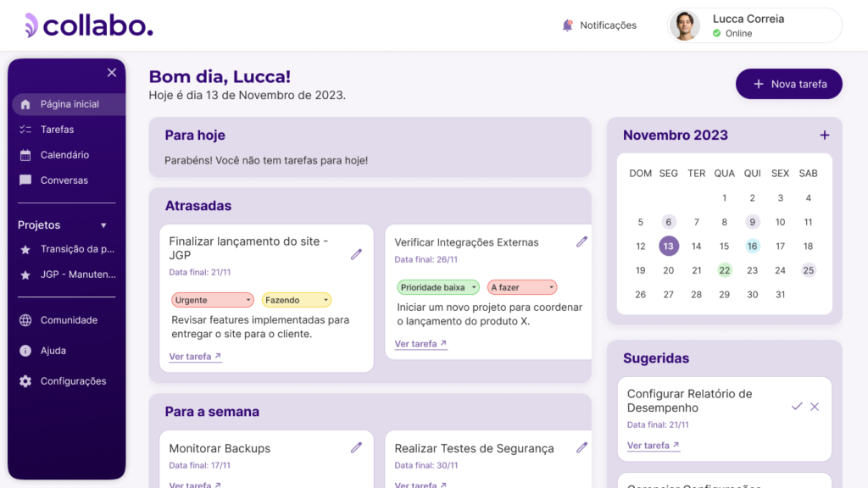Image resolution: width=868 pixels, height=488 pixels.
Task: Accept the suggested task with the checkmark icon
Action: (797, 407)
